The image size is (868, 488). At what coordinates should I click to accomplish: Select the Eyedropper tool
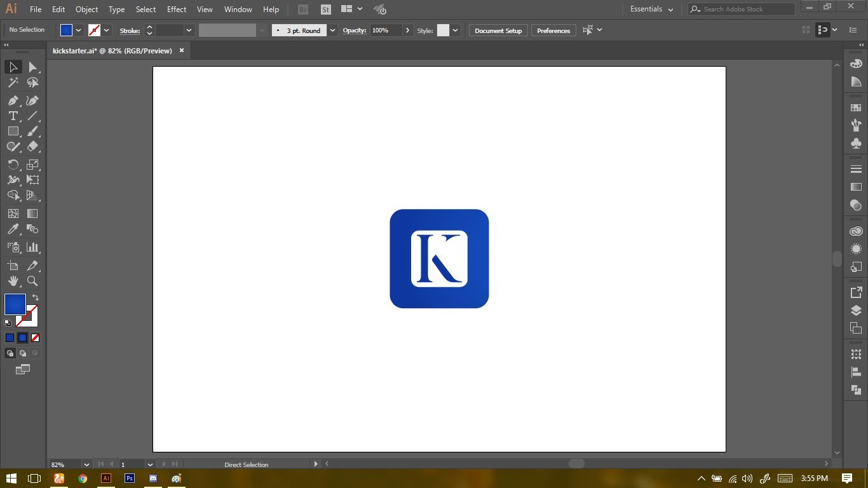(13, 229)
